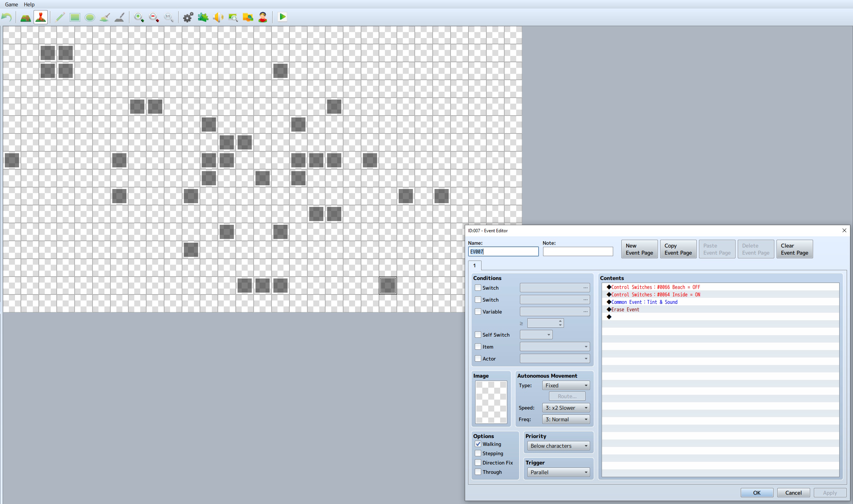
Task: Click New Event Page button
Action: [x=639, y=249]
